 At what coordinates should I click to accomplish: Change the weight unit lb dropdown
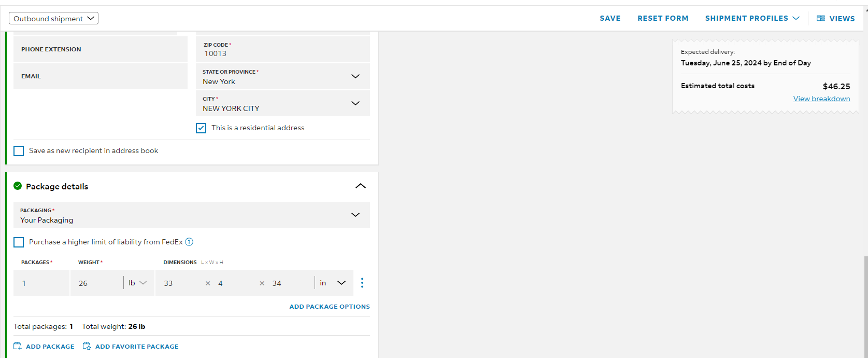(x=138, y=283)
